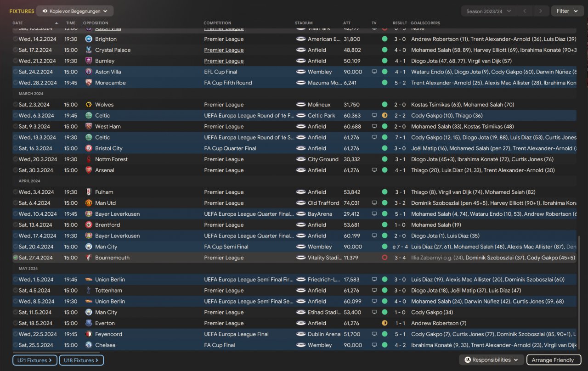588x371 pixels.
Task: Go to the previous season
Action: pyautogui.click(x=525, y=11)
